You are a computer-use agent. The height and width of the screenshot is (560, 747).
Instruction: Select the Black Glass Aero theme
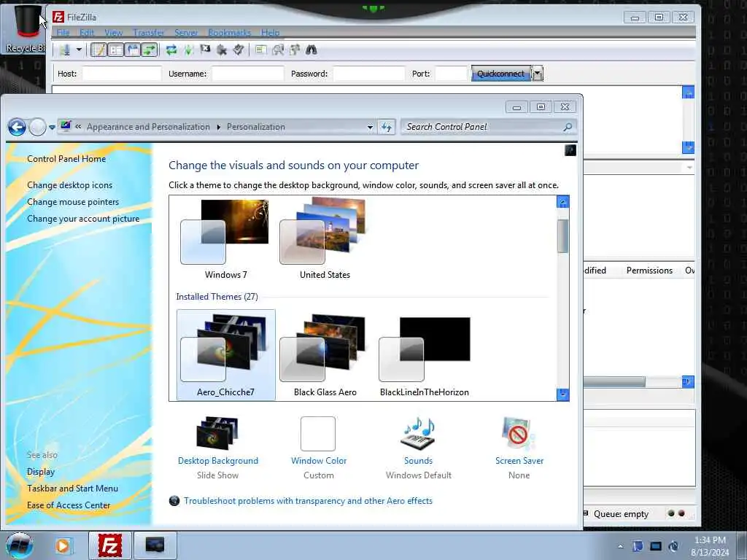[325, 355]
